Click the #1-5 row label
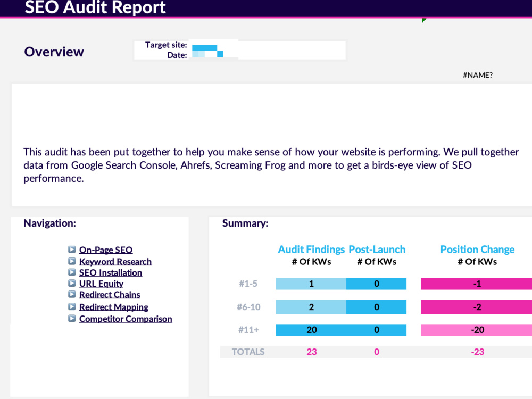Screen dimensions: 532x399 point(248,284)
